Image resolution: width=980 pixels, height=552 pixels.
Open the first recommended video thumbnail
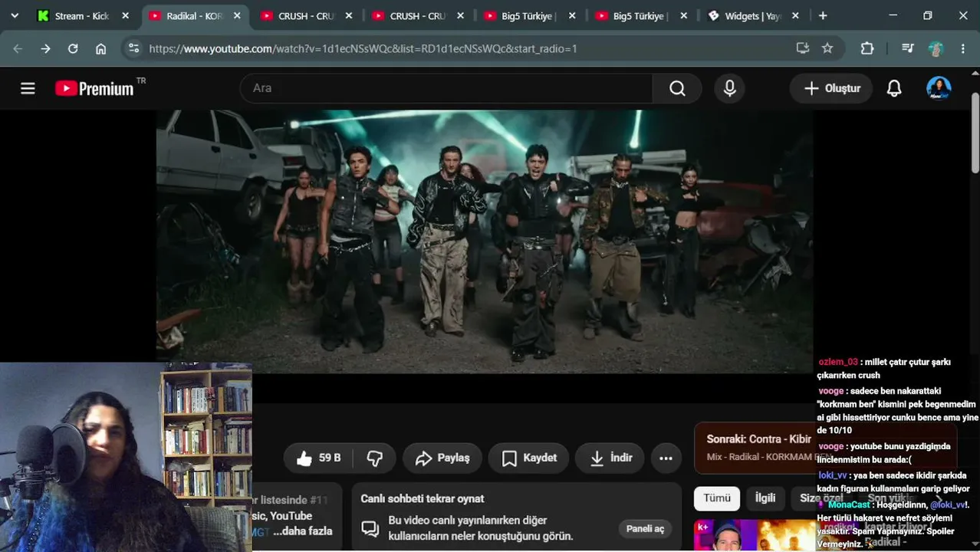pyautogui.click(x=755, y=536)
